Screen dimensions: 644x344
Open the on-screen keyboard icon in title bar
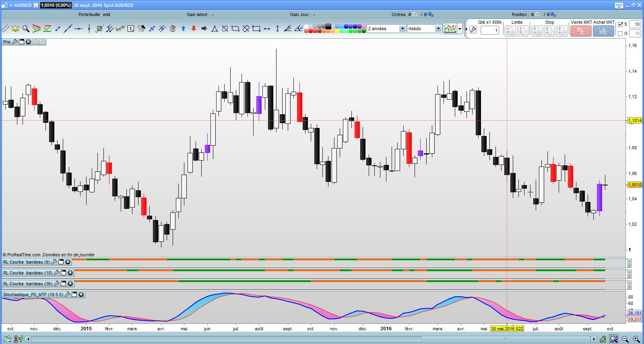pyautogui.click(x=619, y=5)
